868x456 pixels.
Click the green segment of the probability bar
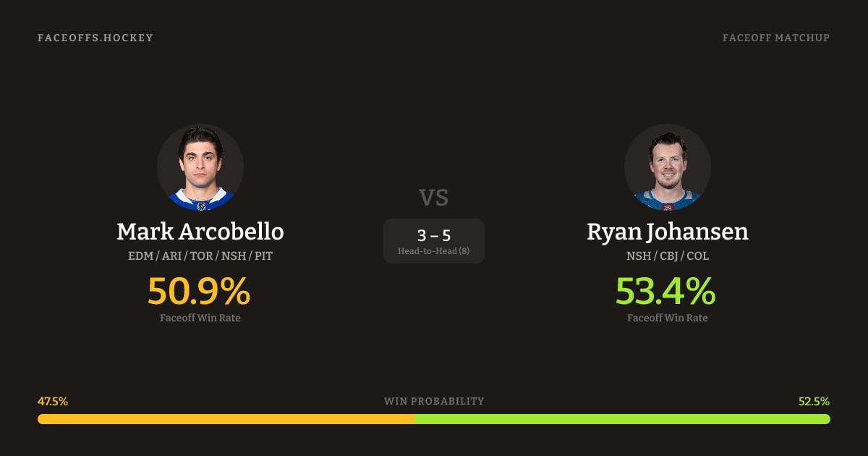pos(622,419)
